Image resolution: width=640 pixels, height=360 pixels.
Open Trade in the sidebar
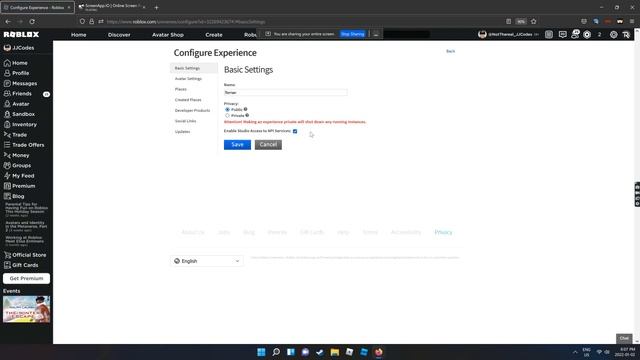[15, 135]
